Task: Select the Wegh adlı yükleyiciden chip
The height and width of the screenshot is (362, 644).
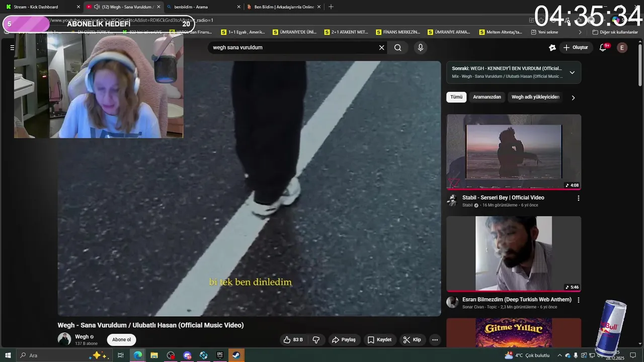Action: (535, 97)
